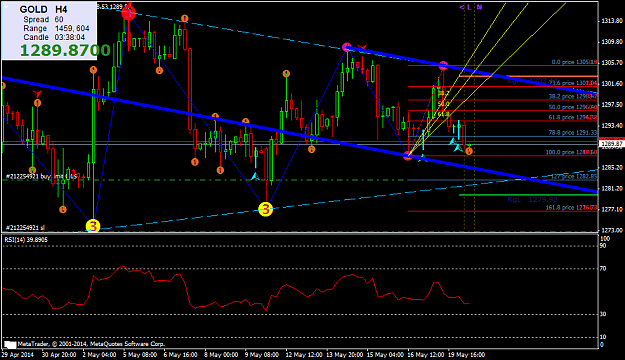Click the 'RgL 1279.98' label

pos(532,199)
